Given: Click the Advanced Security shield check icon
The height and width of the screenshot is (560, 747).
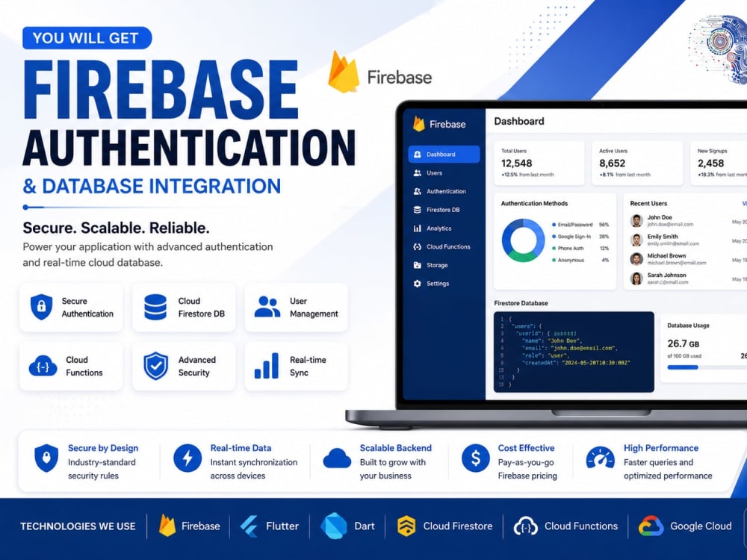Looking at the screenshot, I should point(156,366).
